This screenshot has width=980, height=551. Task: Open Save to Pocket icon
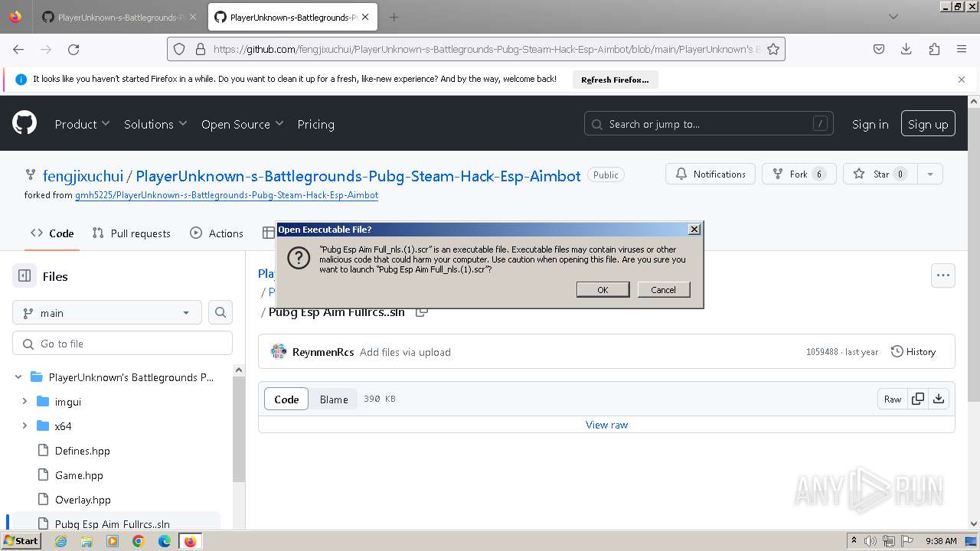[x=879, y=49]
